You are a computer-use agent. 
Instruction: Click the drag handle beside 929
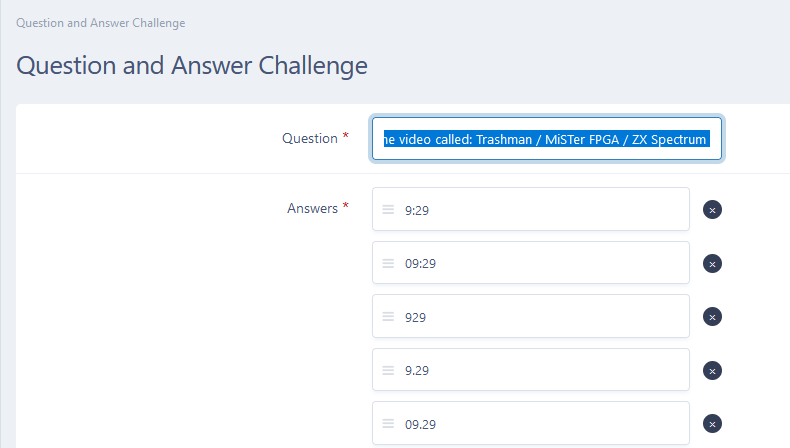(388, 316)
